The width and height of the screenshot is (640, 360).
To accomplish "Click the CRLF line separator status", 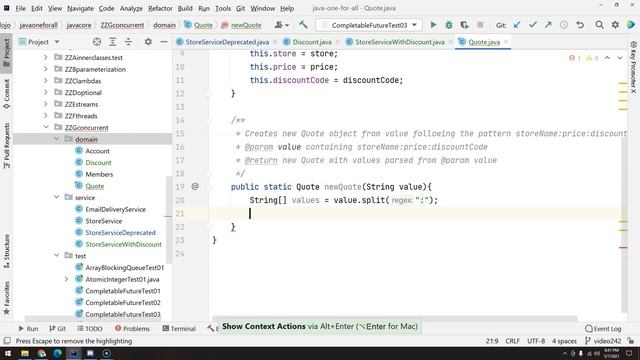I will coord(512,341).
